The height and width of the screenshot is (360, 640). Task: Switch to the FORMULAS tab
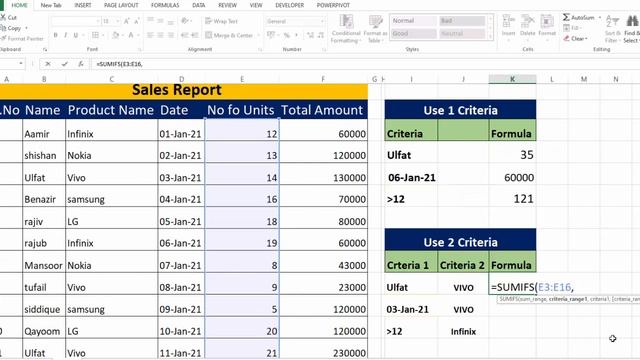tap(165, 5)
